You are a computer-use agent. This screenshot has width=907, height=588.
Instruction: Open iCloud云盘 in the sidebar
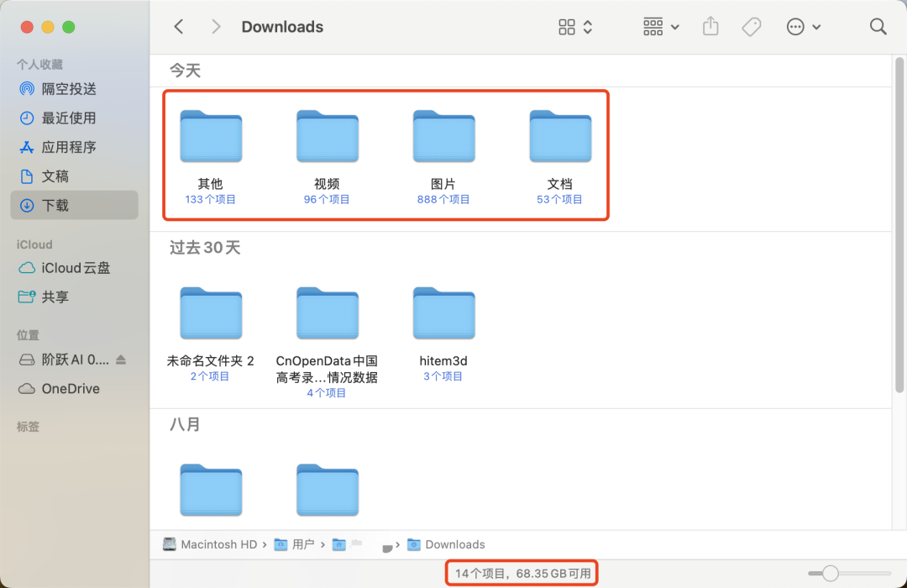75,268
